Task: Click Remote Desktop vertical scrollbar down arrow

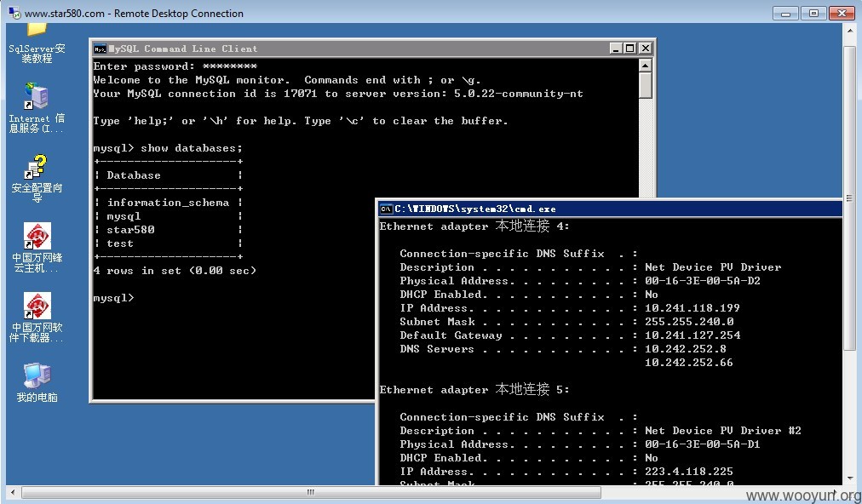Action: tap(849, 478)
